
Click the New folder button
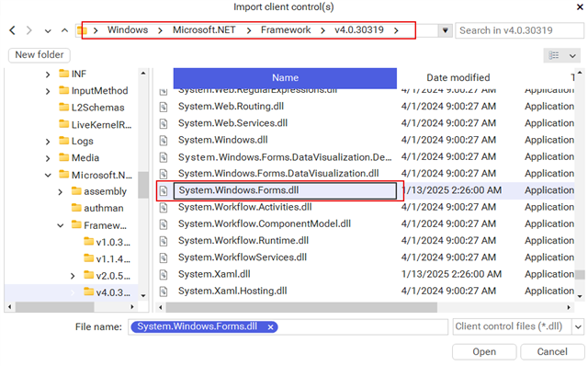[x=39, y=55]
